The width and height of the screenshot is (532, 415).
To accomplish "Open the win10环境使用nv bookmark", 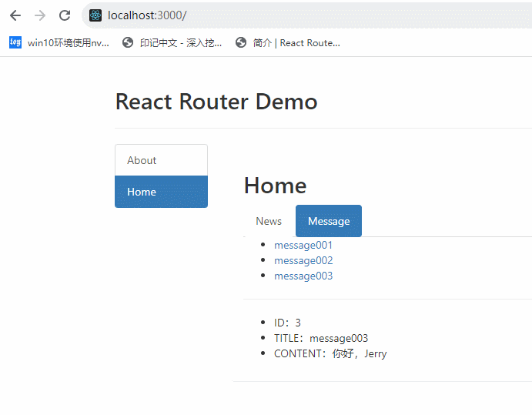I will (x=61, y=43).
